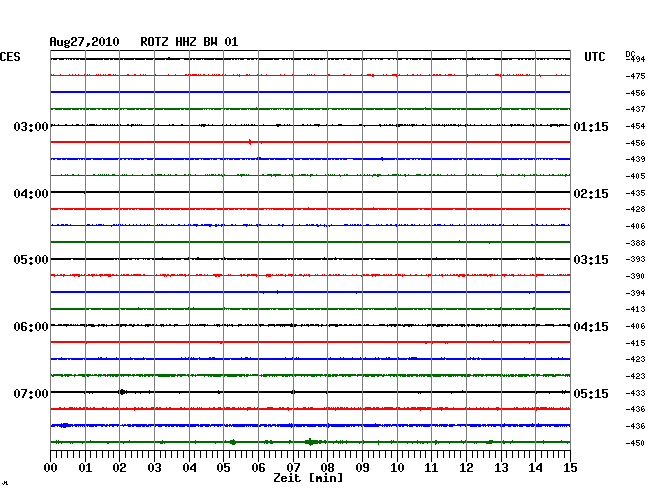Click the Zeit [min] axis title
This screenshot has height=494, width=650.
[x=308, y=478]
